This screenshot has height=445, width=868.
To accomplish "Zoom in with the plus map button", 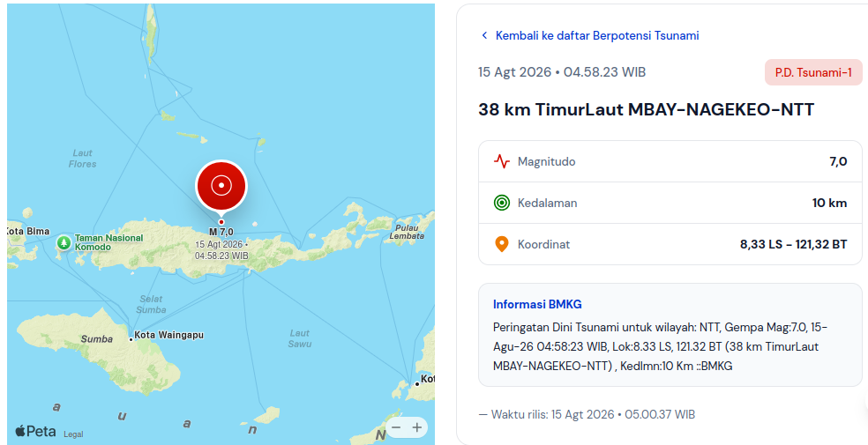I will [x=417, y=427].
